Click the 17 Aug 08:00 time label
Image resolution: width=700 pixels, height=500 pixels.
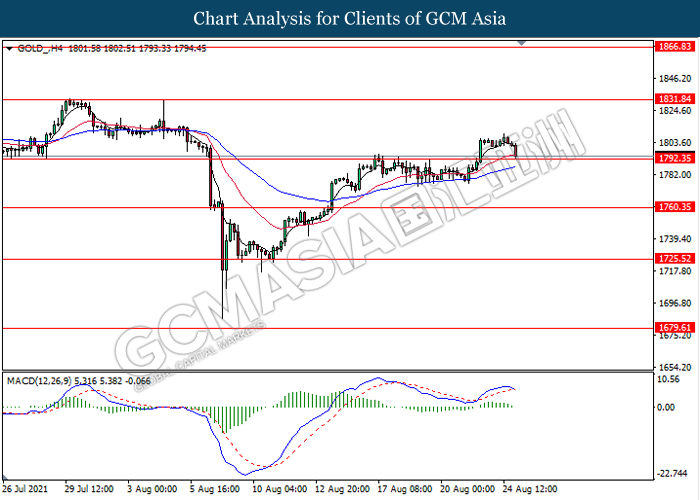click(x=405, y=489)
